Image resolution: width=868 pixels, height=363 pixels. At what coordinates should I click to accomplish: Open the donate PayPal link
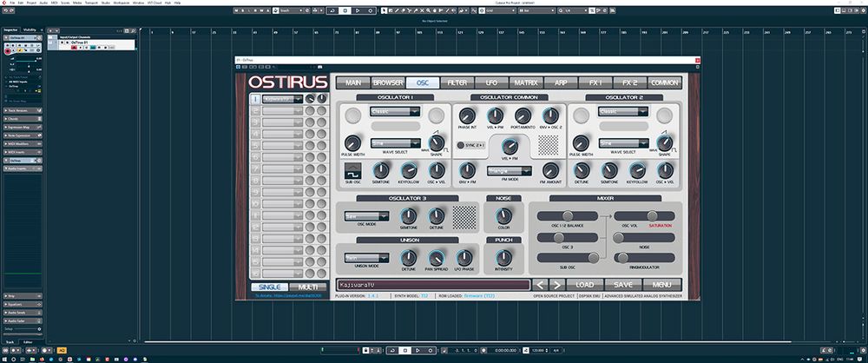(288, 296)
